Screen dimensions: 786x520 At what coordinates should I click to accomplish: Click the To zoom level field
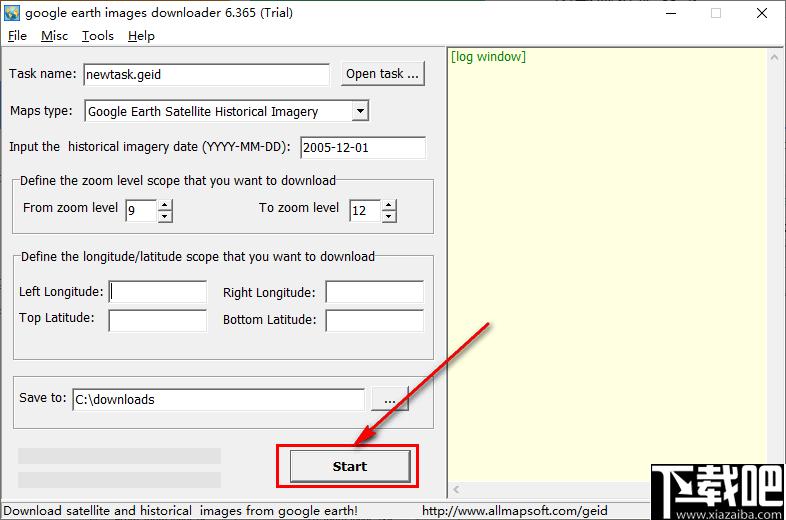click(364, 210)
